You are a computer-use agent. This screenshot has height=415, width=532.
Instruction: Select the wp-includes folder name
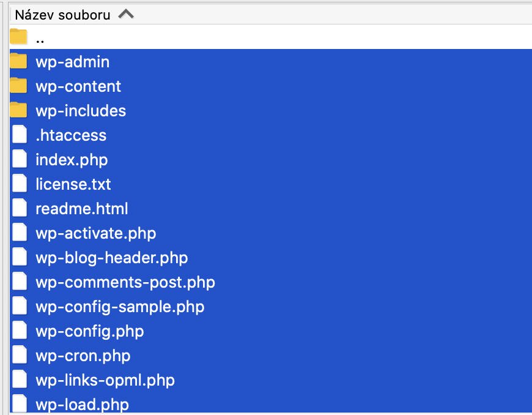coord(81,111)
